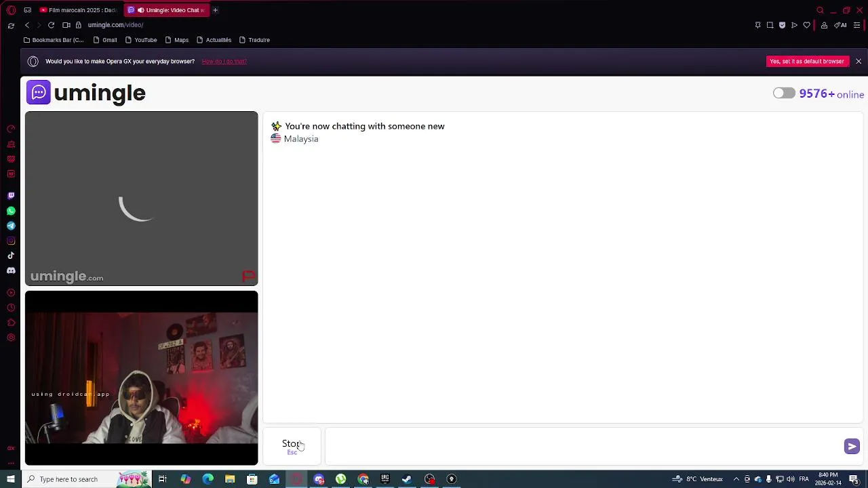The image size is (868, 488).
Task: Open Telegram in the Opera sidebar
Action: [11, 226]
